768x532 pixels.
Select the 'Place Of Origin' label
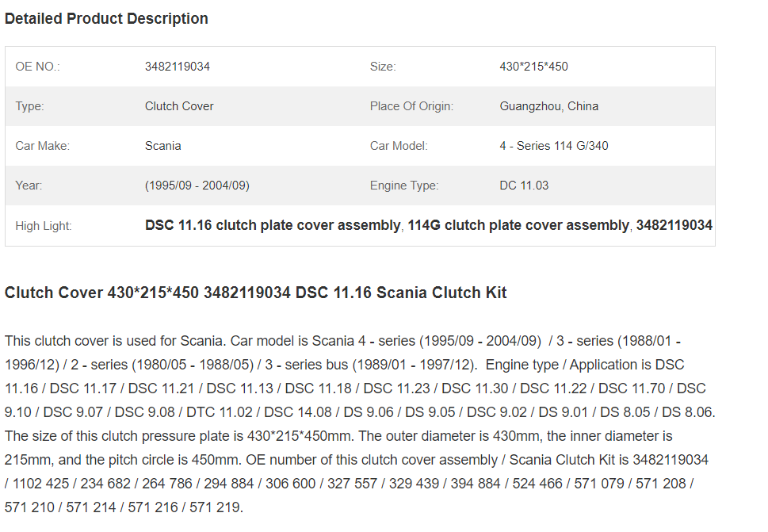tap(412, 106)
